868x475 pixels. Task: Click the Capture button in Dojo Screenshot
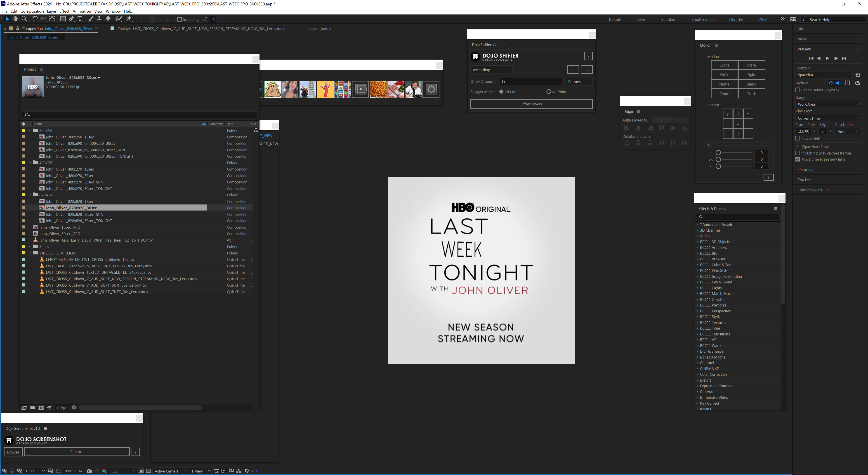(77, 452)
